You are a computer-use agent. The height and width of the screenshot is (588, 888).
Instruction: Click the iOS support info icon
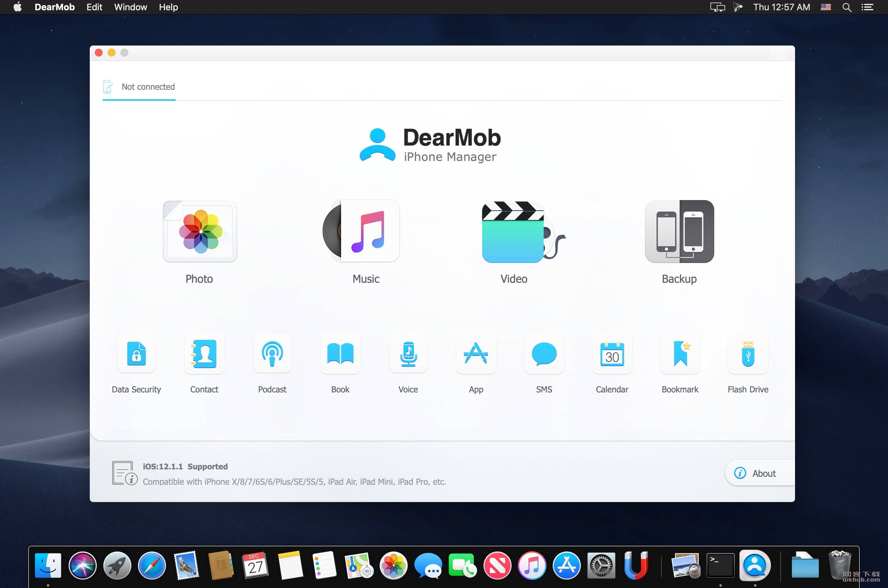click(124, 473)
